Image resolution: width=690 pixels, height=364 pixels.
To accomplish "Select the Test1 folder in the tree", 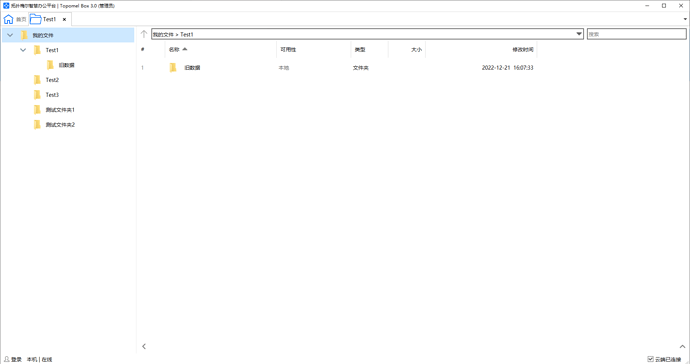I will [x=52, y=50].
